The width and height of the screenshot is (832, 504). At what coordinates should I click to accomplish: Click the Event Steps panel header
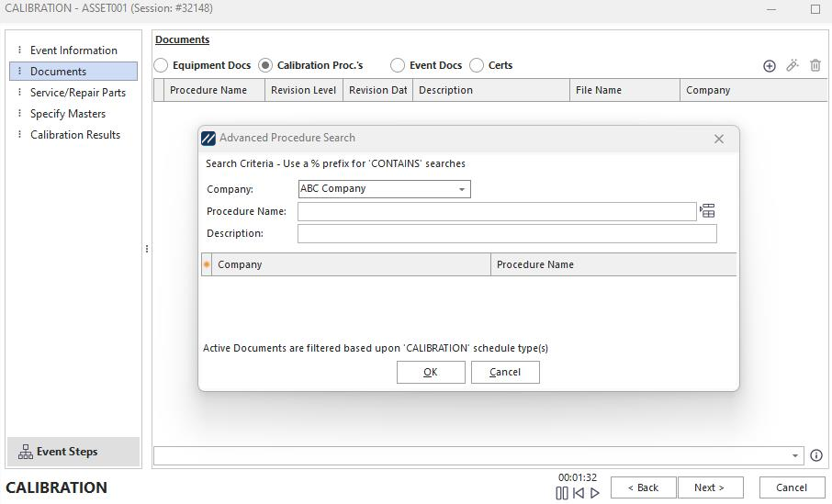tap(73, 452)
